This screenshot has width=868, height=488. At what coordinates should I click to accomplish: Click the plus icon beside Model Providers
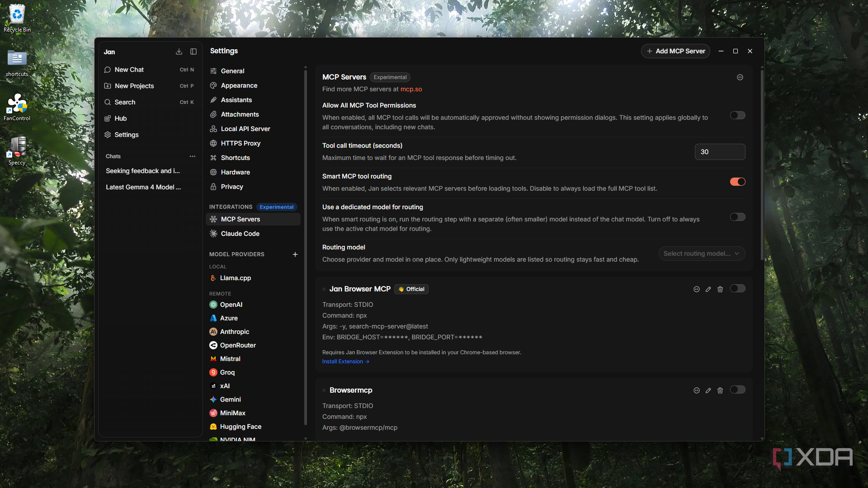point(295,254)
